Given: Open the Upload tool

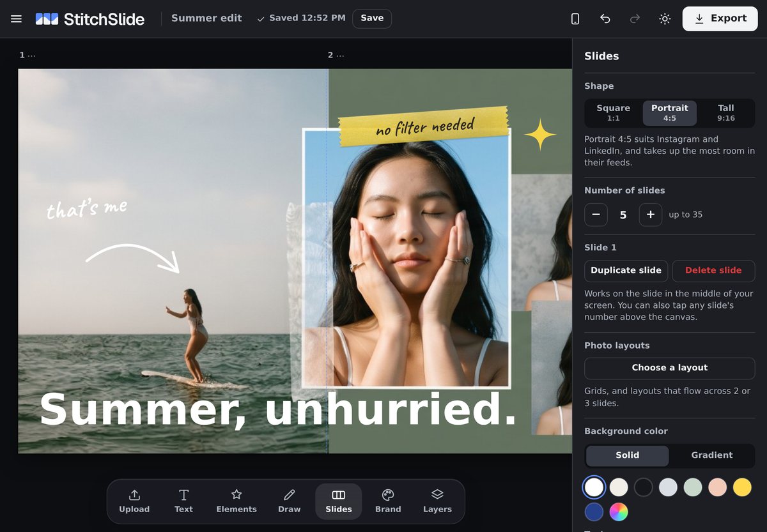Looking at the screenshot, I should (134, 501).
